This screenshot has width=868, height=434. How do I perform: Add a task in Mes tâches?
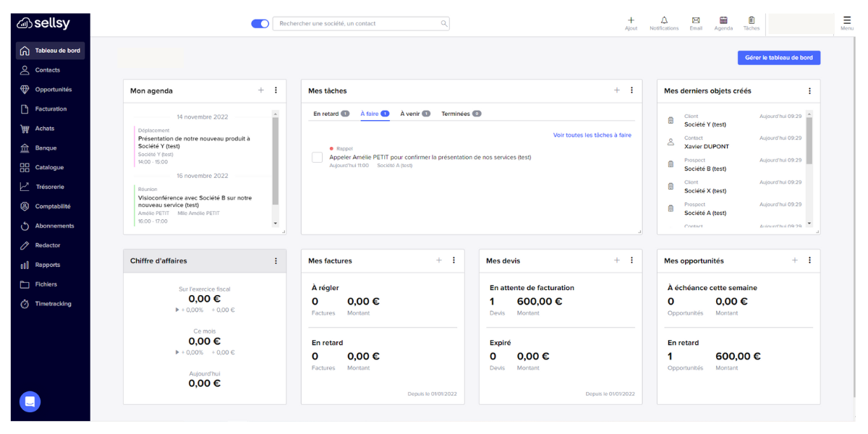(x=617, y=90)
